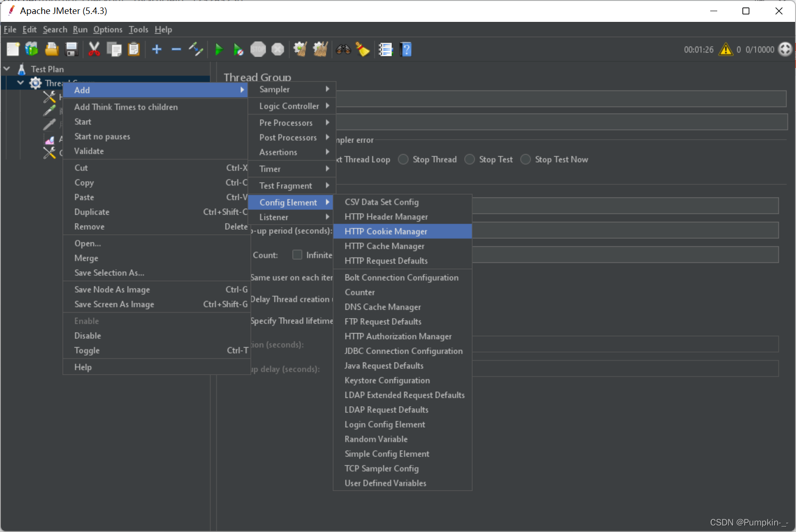Expand the Timer submenu
The width and height of the screenshot is (796, 532).
click(291, 169)
